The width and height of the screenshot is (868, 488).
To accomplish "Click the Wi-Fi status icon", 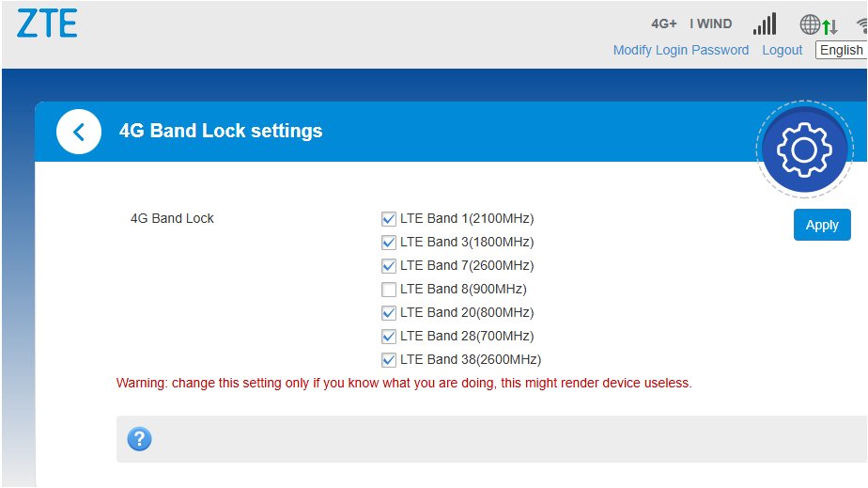I will [860, 24].
